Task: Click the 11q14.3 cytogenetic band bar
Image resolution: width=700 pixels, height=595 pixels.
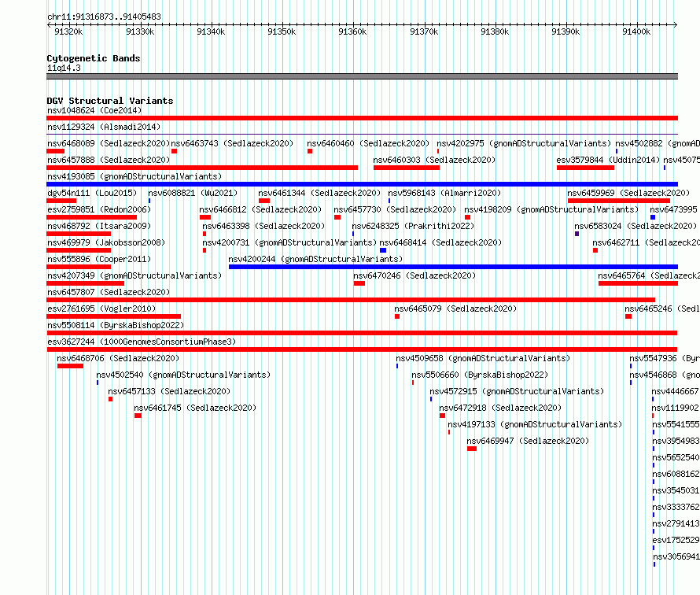Action: (x=362, y=76)
